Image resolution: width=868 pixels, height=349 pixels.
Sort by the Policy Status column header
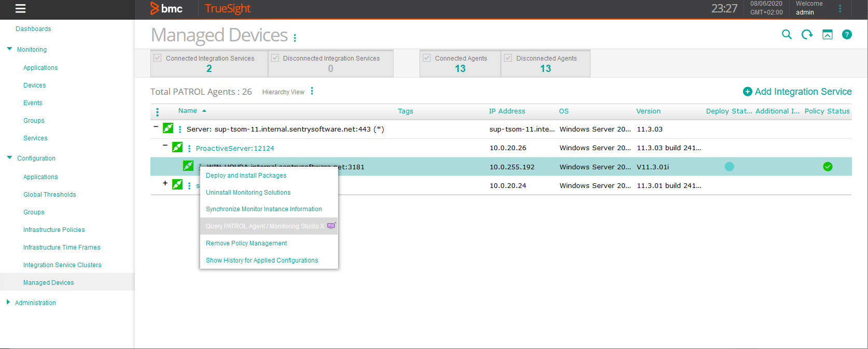[827, 111]
